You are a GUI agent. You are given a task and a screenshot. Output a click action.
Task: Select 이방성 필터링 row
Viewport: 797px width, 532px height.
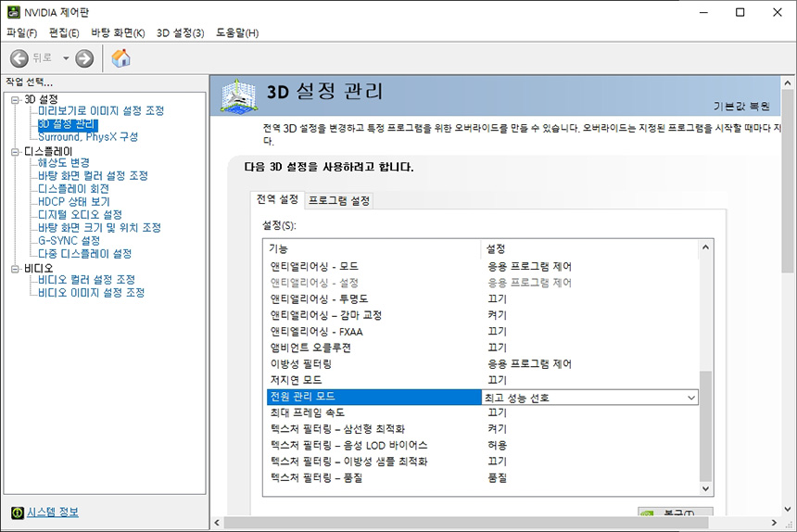482,364
